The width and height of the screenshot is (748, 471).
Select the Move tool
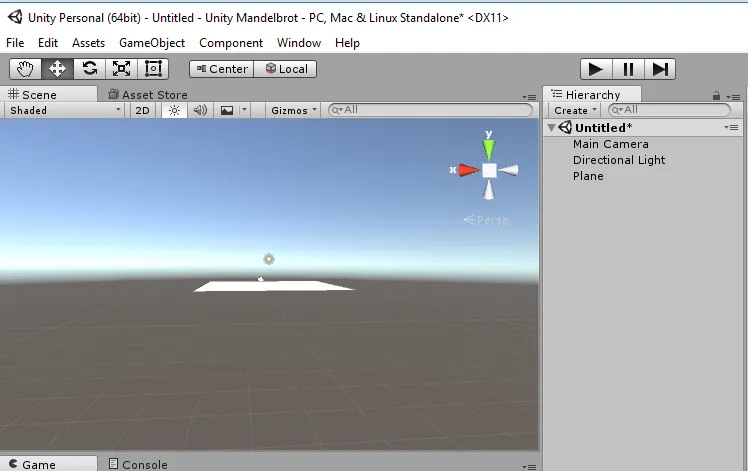point(57,69)
